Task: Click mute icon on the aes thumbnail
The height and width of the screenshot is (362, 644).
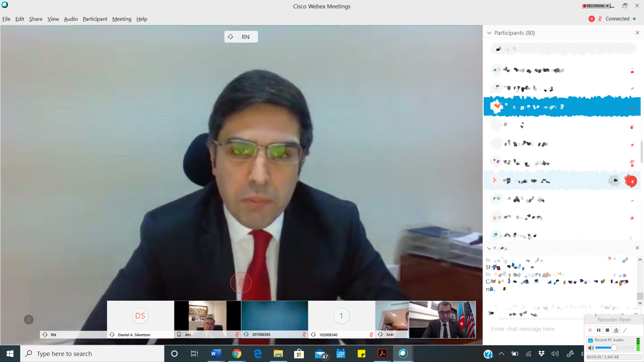Action: click(237, 335)
